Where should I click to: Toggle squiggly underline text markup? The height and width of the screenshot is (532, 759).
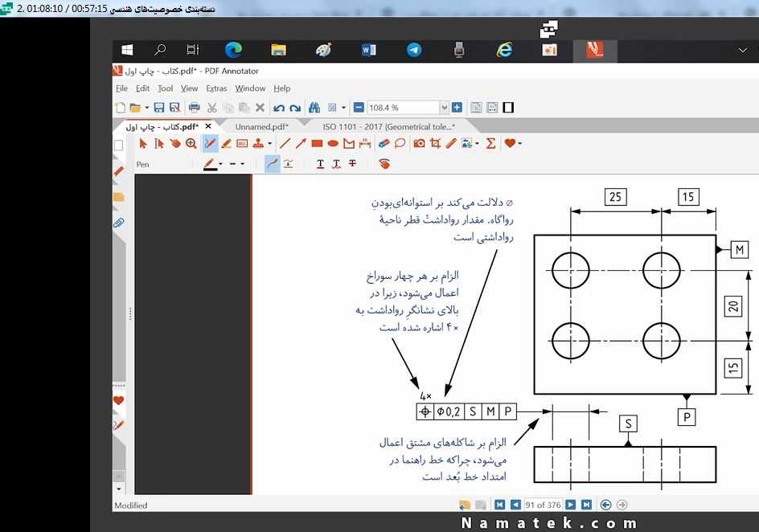336,164
